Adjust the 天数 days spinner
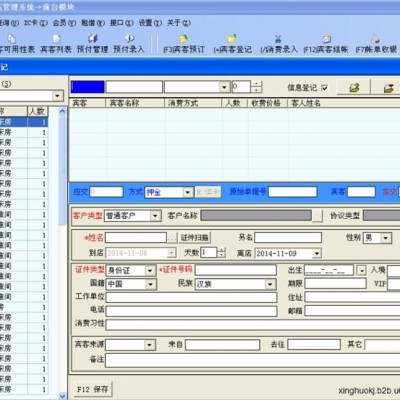 click(x=222, y=252)
